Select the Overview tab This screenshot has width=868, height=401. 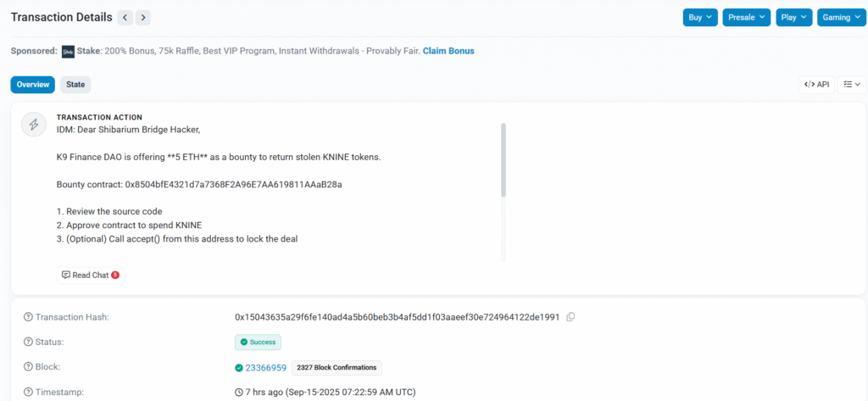pos(33,85)
